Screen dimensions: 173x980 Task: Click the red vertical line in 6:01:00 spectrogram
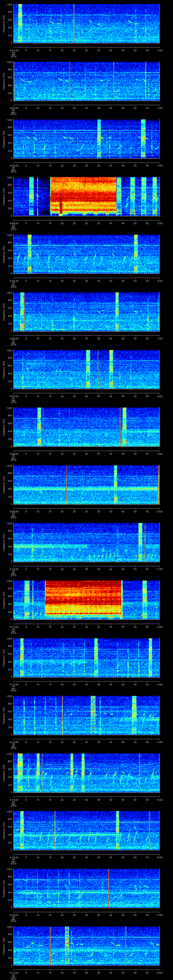(x=74, y=24)
